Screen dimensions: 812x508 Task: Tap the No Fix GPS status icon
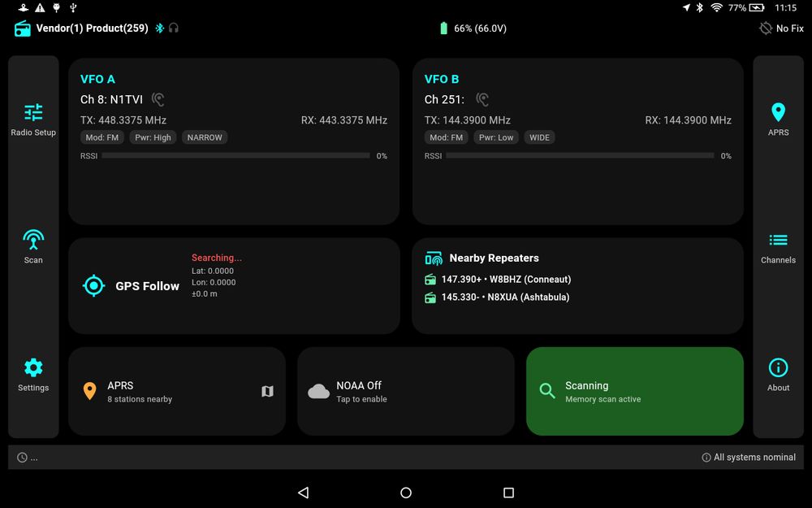pos(766,28)
